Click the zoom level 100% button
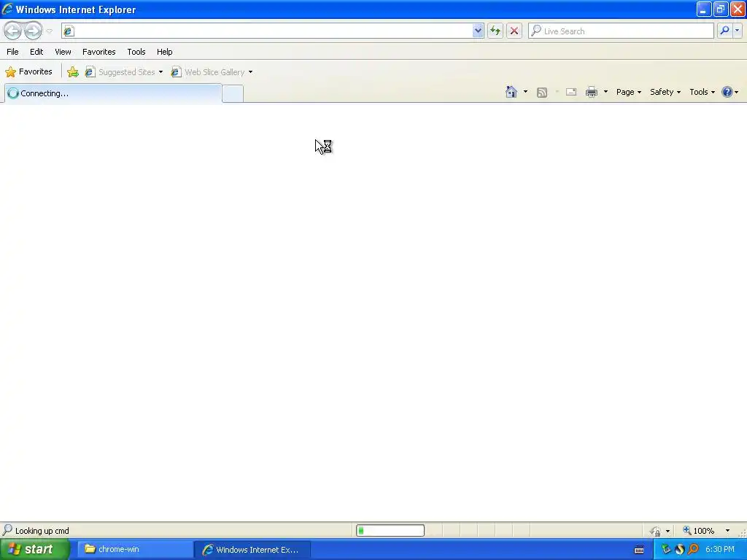Viewport: 747px width, 560px height. pos(698,531)
